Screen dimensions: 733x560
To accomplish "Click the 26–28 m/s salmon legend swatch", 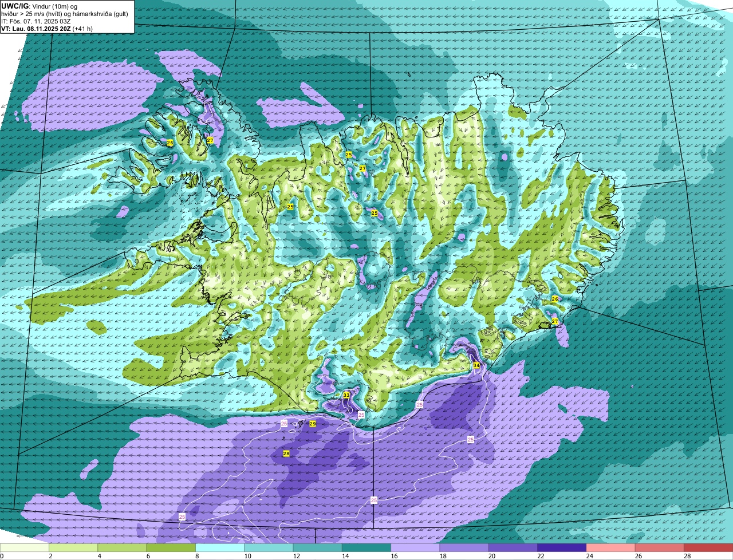I will (x=660, y=548).
